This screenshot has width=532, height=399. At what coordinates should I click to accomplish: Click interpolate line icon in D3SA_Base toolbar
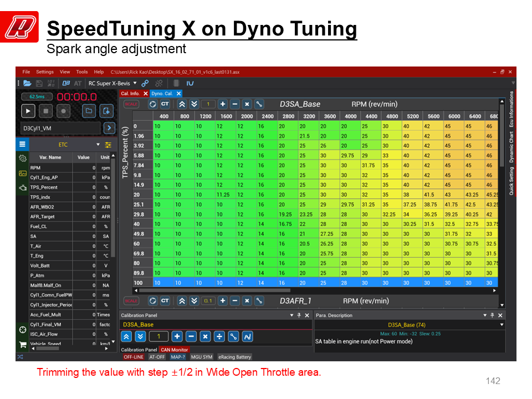point(259,104)
